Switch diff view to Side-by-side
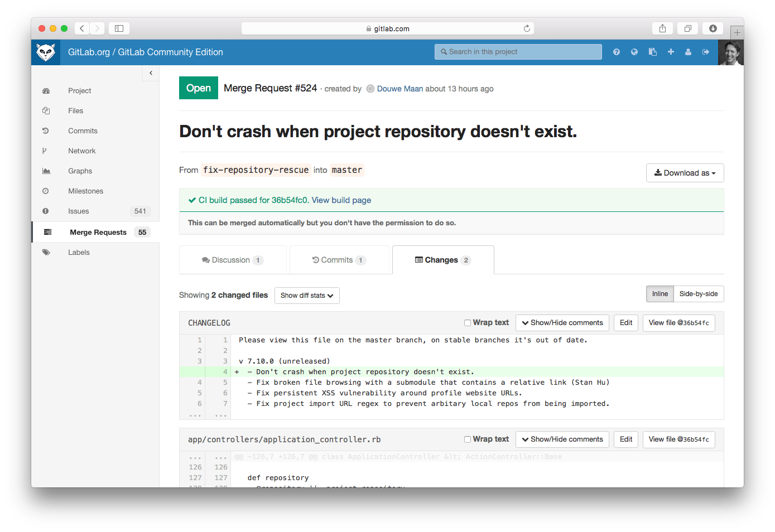The image size is (775, 532). (699, 294)
